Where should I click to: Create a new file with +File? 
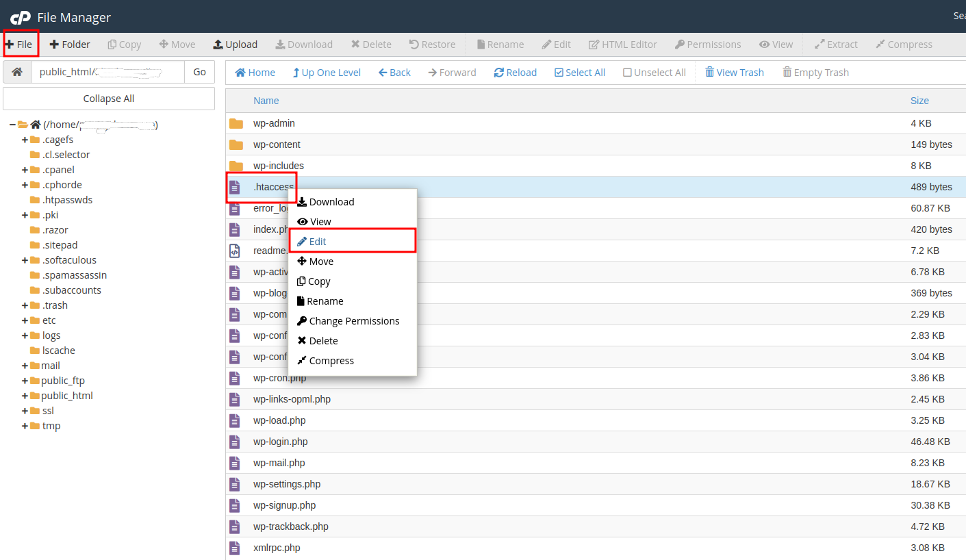pyautogui.click(x=19, y=44)
